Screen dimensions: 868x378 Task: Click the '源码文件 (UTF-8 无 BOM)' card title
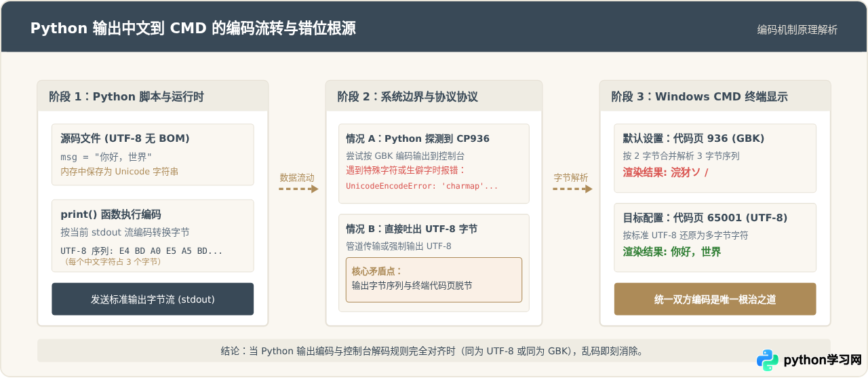125,138
